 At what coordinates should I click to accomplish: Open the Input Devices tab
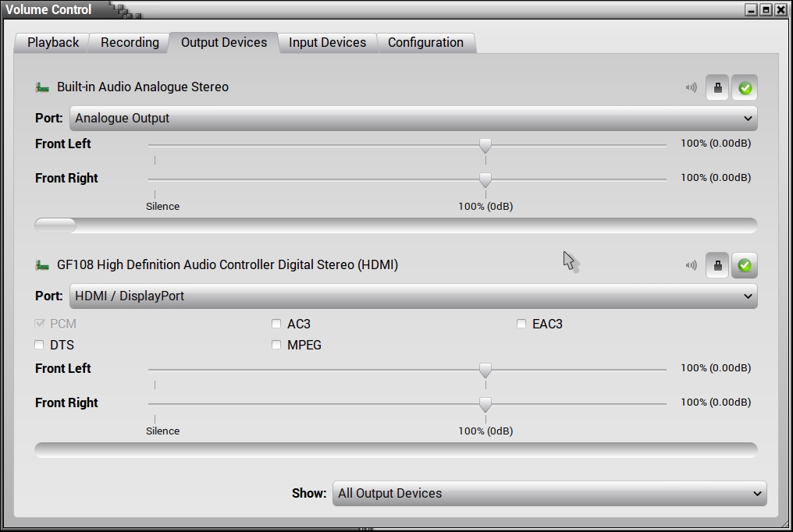point(327,43)
